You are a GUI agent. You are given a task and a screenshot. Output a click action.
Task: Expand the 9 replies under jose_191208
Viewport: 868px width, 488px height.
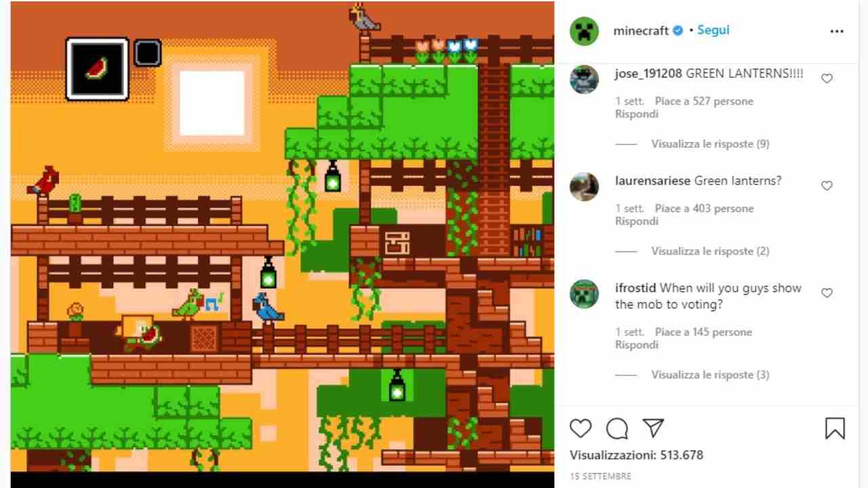point(710,144)
